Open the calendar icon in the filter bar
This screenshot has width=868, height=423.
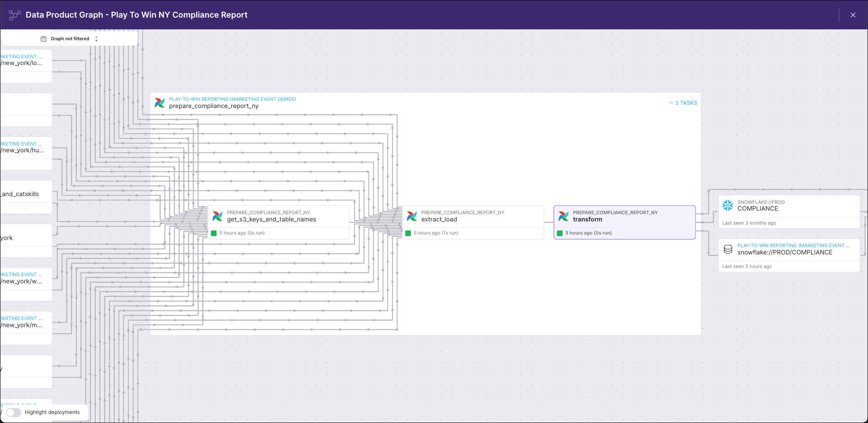[x=44, y=38]
